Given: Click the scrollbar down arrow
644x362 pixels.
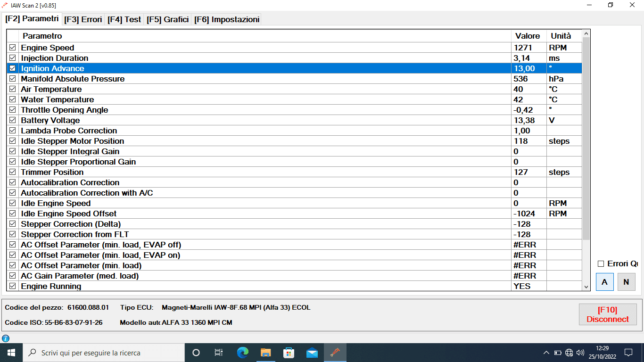Looking at the screenshot, I should coord(586,287).
